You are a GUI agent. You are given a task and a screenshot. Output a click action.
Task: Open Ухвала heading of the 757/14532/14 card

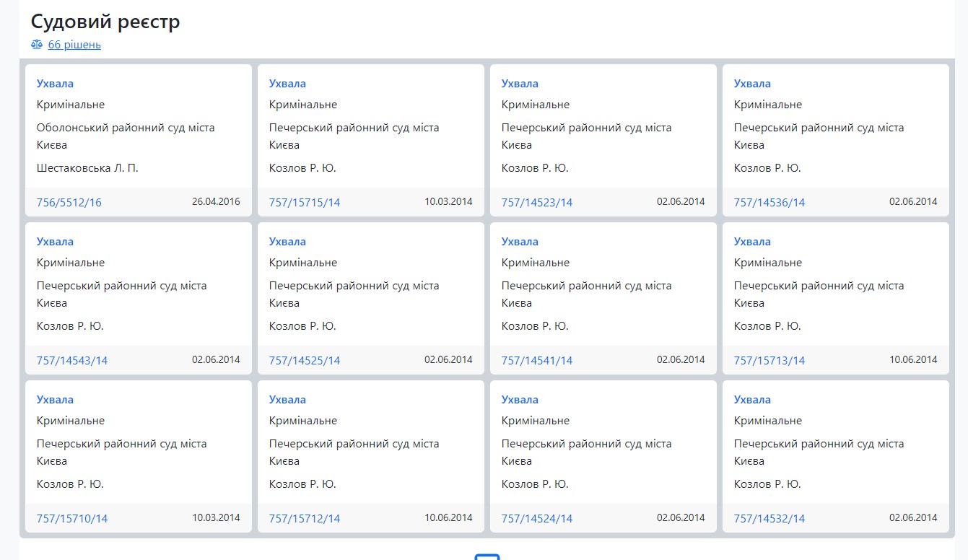coord(752,400)
